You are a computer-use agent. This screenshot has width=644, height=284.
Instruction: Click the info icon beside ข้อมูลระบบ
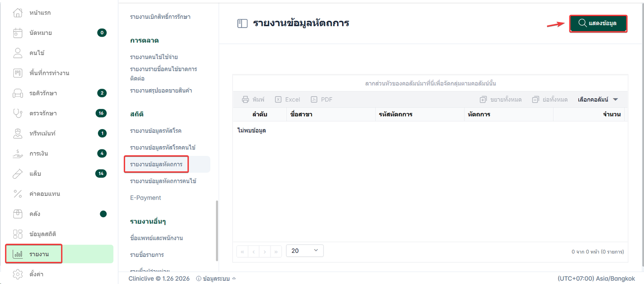199,278
